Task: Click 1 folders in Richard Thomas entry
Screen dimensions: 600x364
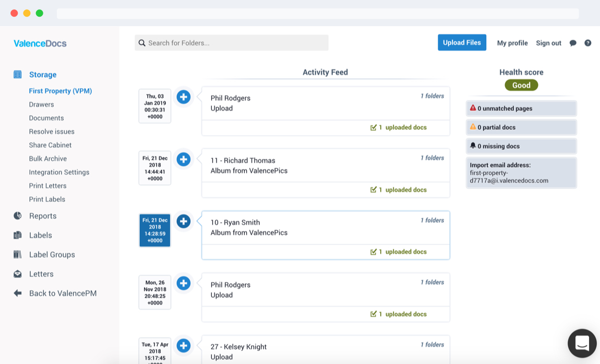Action: 433,158
